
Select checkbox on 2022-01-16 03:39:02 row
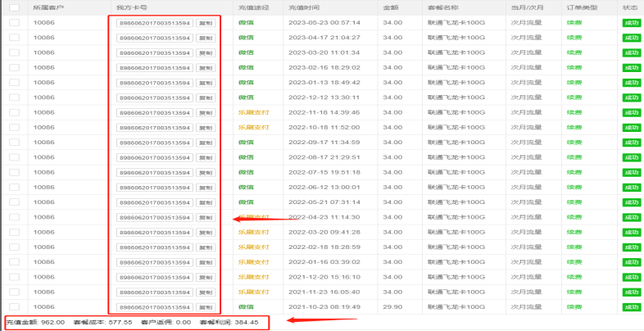pos(15,262)
